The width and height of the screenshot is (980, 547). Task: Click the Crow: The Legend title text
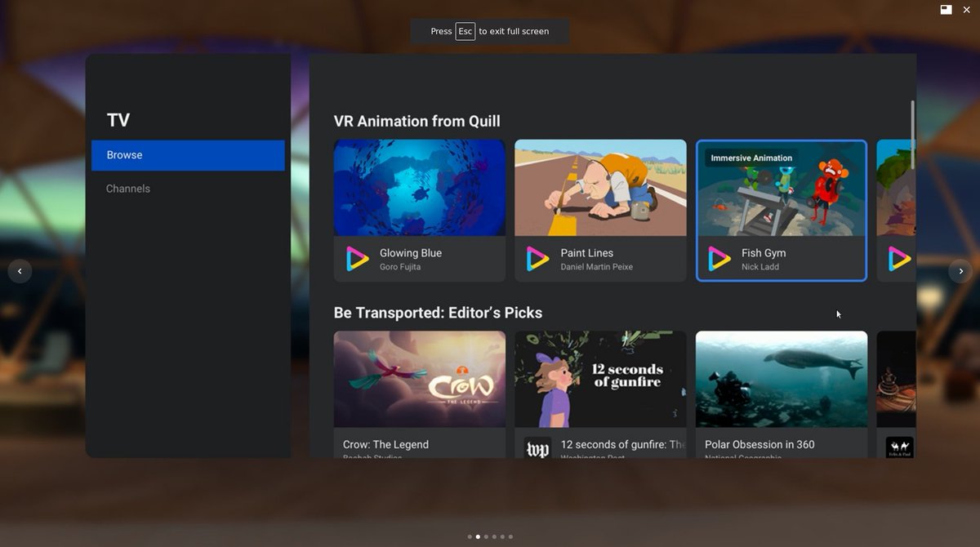point(385,445)
